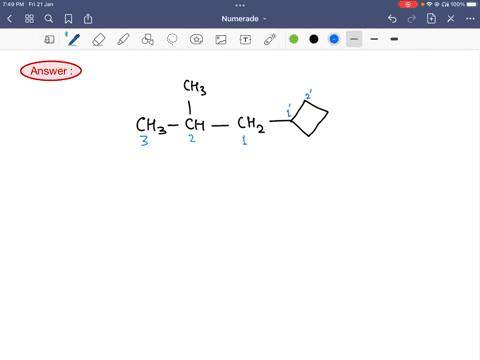The width and height of the screenshot is (480, 360).
Task: Select the Lasso selection tool
Action: [172, 40]
